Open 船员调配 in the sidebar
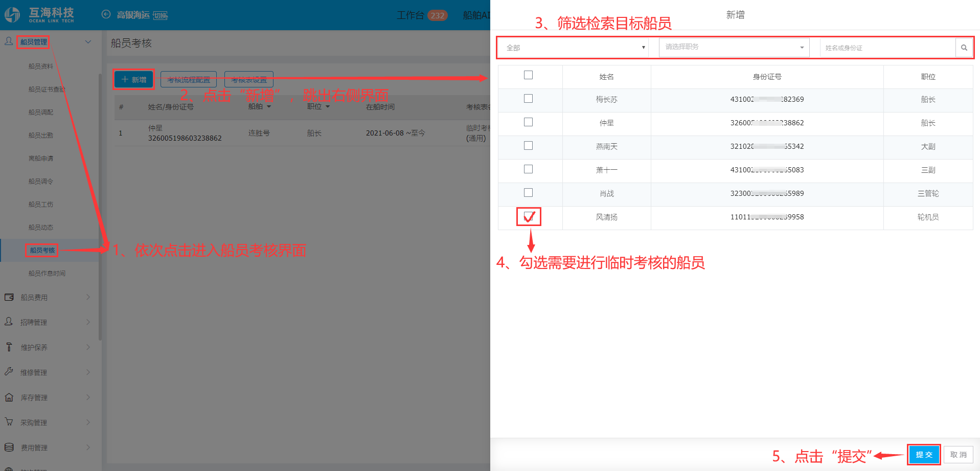The height and width of the screenshot is (471, 980). tap(41, 113)
